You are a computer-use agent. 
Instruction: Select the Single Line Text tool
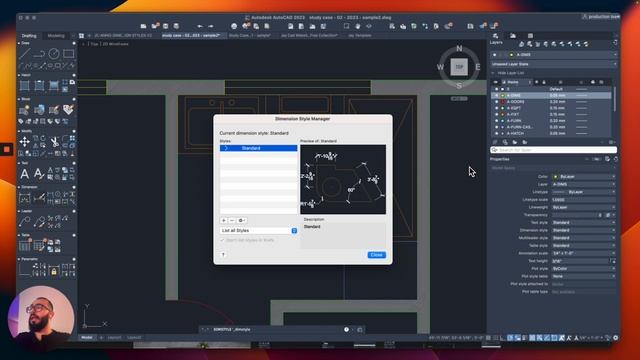pos(39,174)
